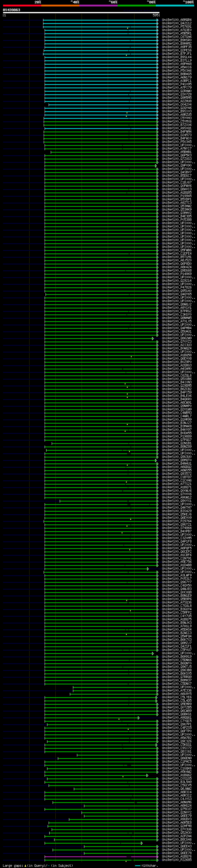Select hit label UniRef100_Q2N181
Screen dimensions: 197x868
[176, 443]
